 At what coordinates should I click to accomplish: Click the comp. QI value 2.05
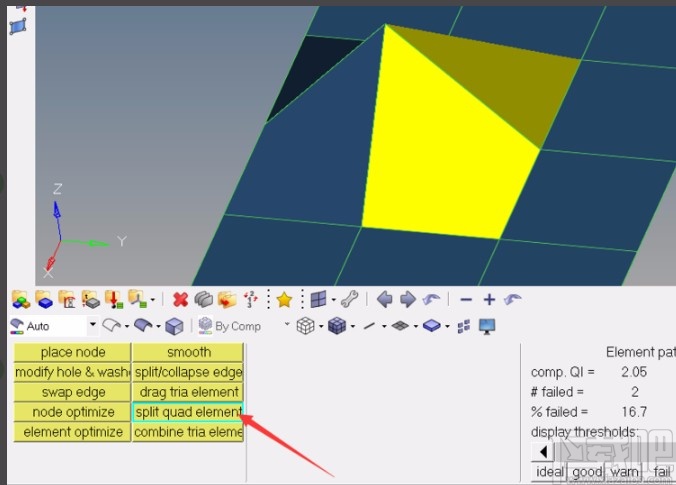coord(634,372)
